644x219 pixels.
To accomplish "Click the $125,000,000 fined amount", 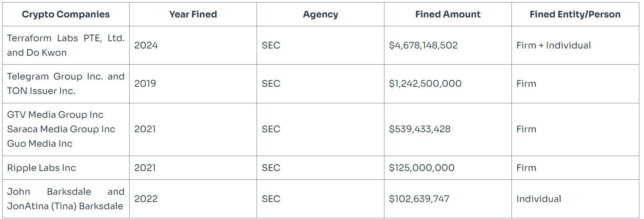I will [x=421, y=168].
